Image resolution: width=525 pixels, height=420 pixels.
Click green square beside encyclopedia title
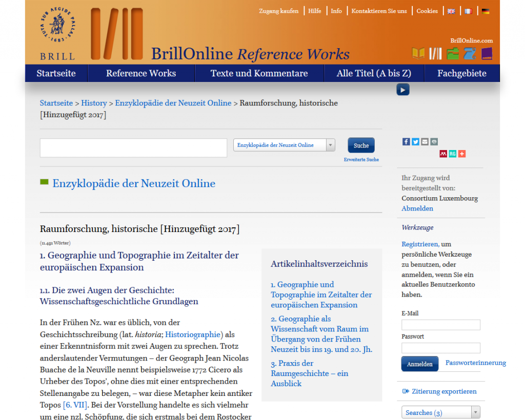[x=44, y=182]
